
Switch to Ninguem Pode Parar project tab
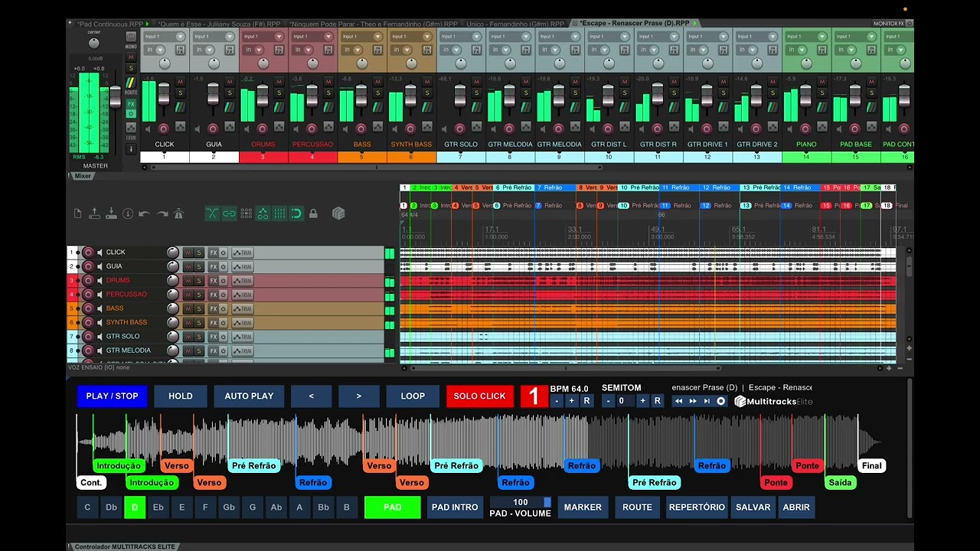373,24
